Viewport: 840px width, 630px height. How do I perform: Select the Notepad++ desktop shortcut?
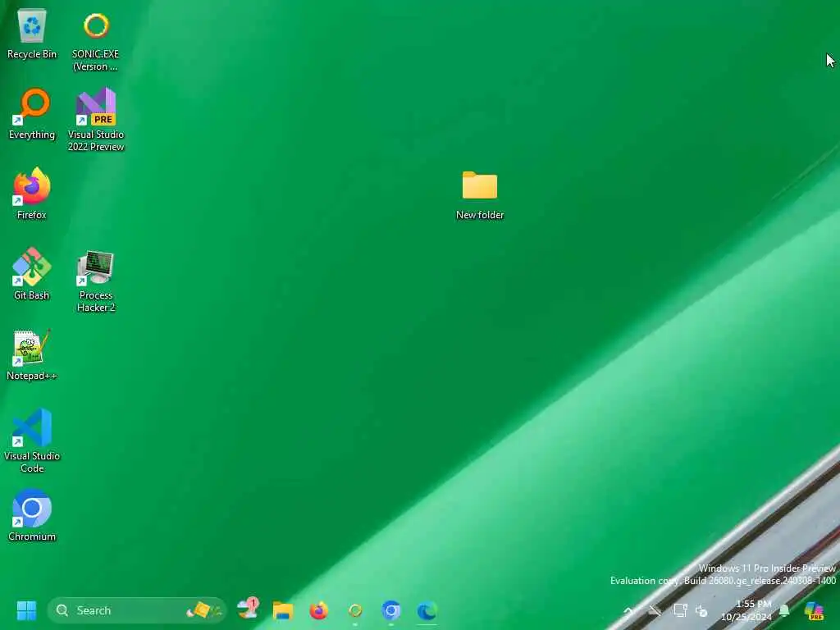click(32, 354)
